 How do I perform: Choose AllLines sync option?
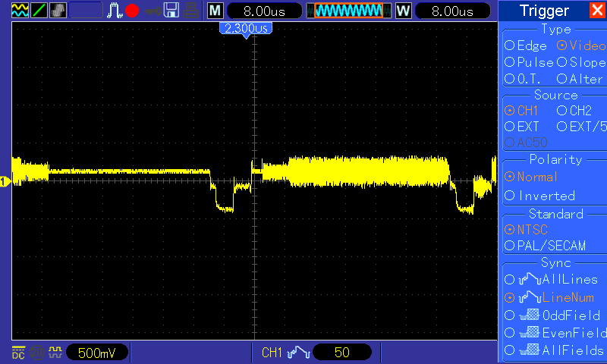coord(552,279)
